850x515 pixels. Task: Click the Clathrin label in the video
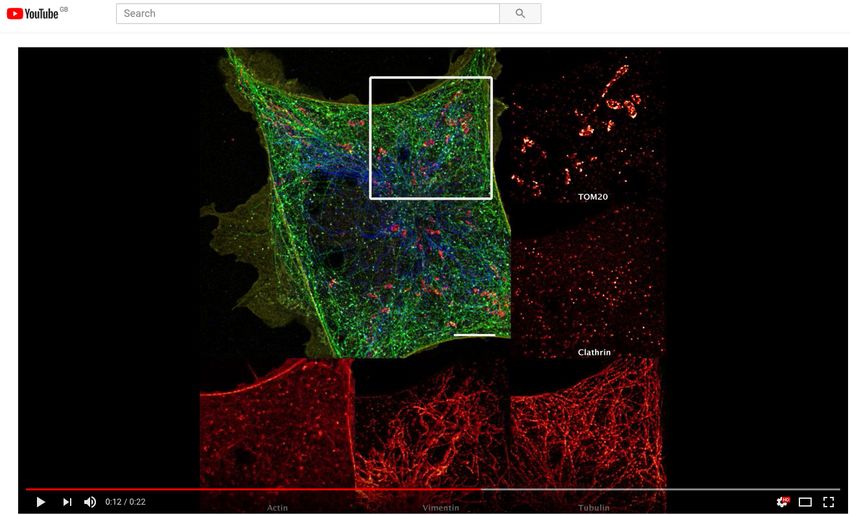click(594, 352)
